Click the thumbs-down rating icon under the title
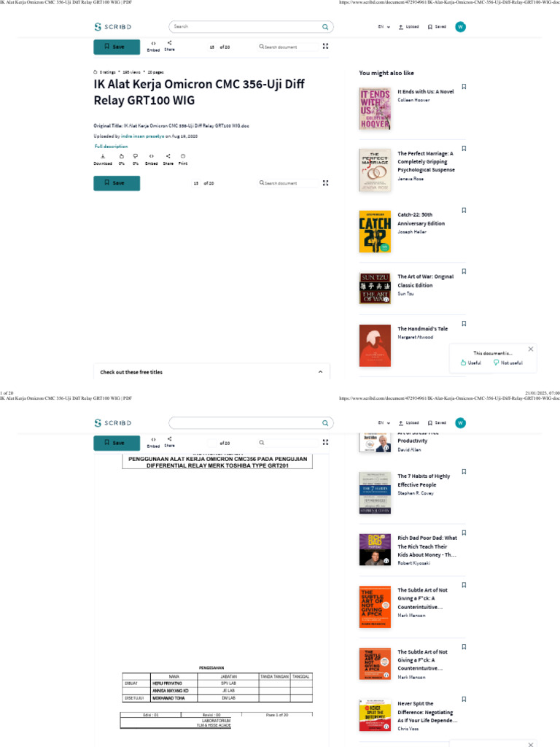560x747 pixels. [x=136, y=156]
